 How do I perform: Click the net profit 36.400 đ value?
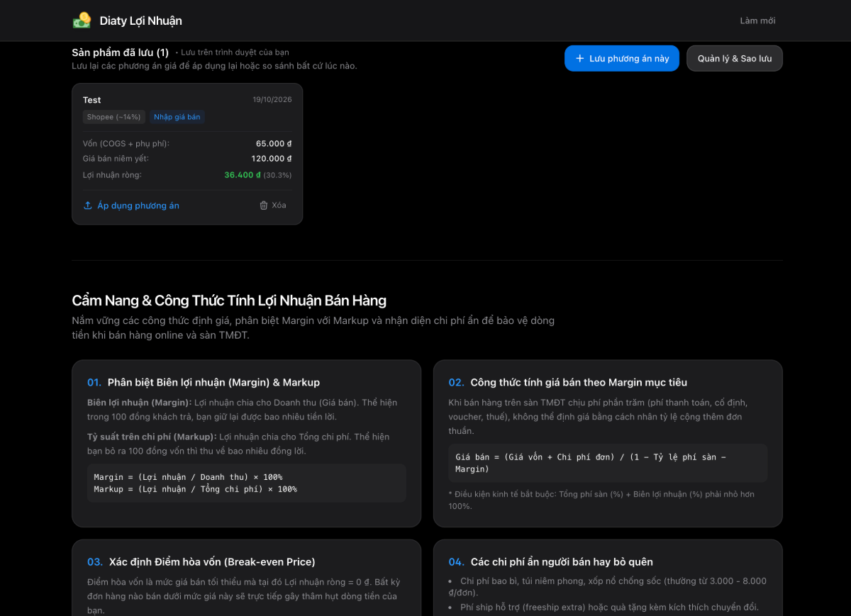click(243, 174)
